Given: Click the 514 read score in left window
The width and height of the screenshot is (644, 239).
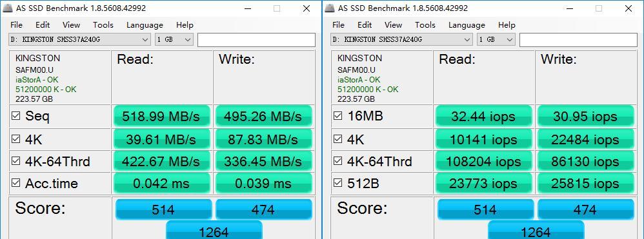Looking at the screenshot, I should tap(163, 209).
